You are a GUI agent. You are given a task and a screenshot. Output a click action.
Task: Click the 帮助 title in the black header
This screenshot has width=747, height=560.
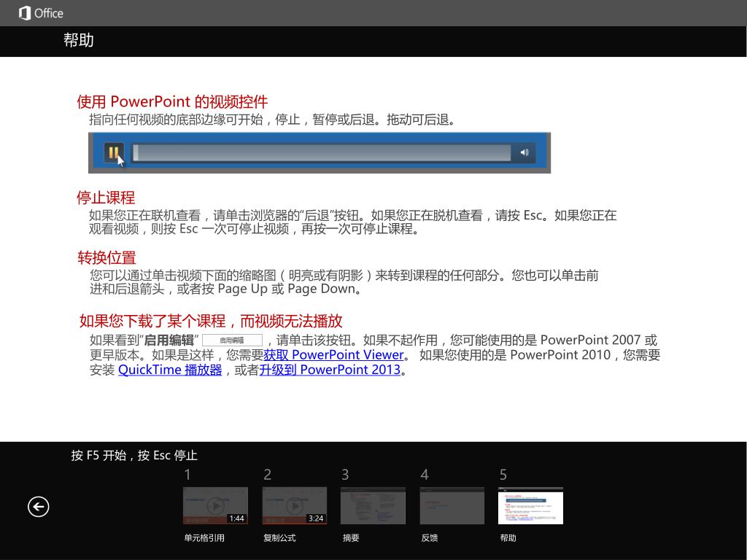(x=79, y=40)
